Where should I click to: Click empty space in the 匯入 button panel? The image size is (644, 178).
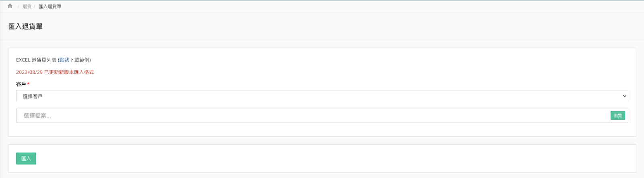pyautogui.click(x=322, y=159)
